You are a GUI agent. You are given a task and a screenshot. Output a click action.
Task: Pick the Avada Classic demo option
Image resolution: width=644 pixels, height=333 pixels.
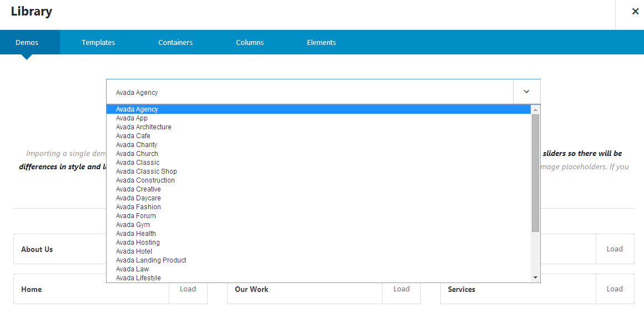coord(319,163)
